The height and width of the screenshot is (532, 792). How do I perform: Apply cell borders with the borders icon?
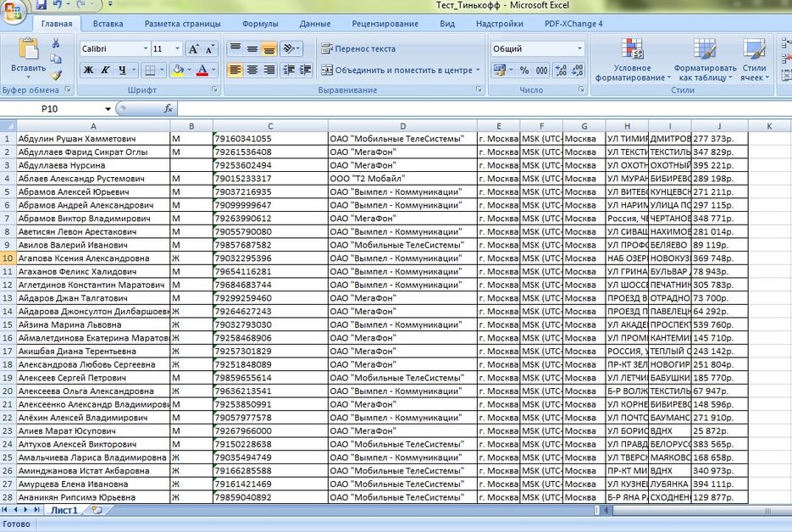coord(150,69)
